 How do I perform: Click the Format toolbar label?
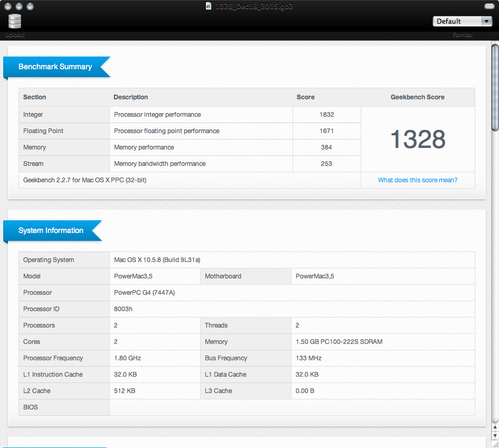pos(463,34)
